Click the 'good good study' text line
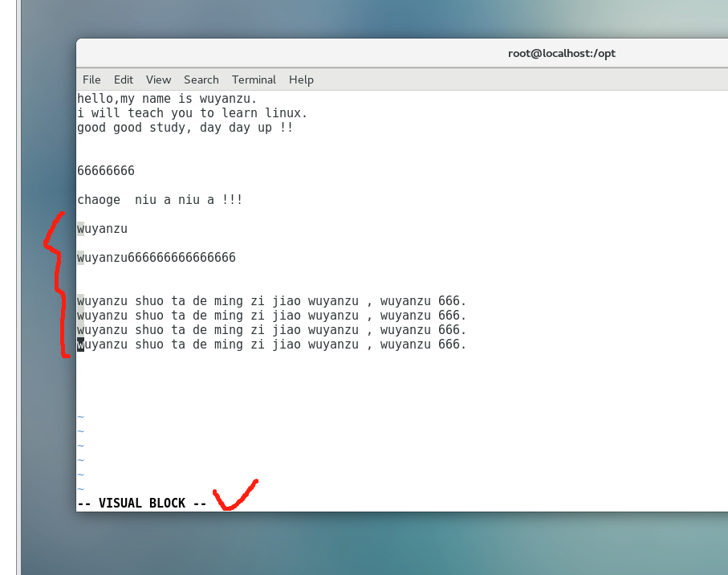Image resolution: width=728 pixels, height=575 pixels. pyautogui.click(x=185, y=128)
